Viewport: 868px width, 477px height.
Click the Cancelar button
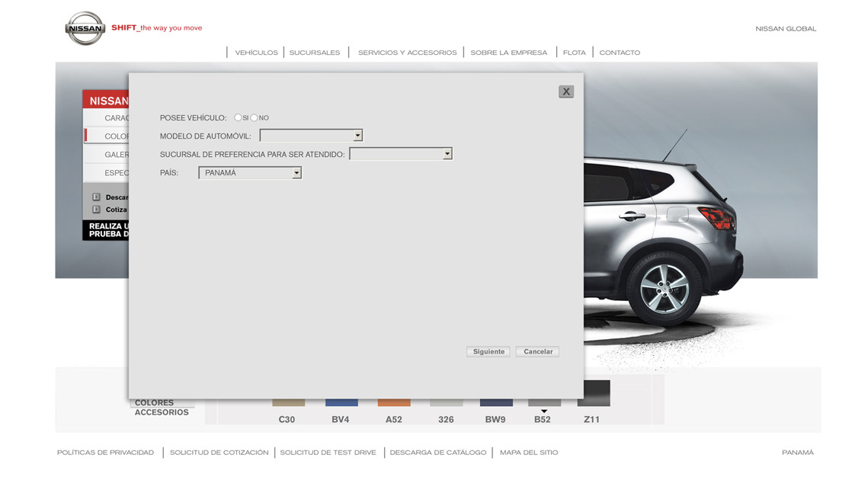(x=537, y=351)
